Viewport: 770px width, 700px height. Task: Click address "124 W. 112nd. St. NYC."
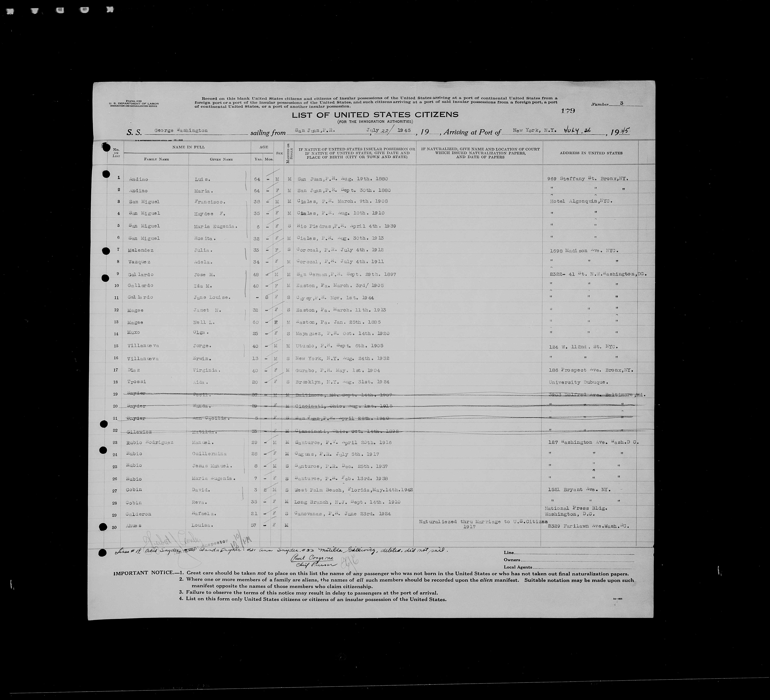pos(584,347)
